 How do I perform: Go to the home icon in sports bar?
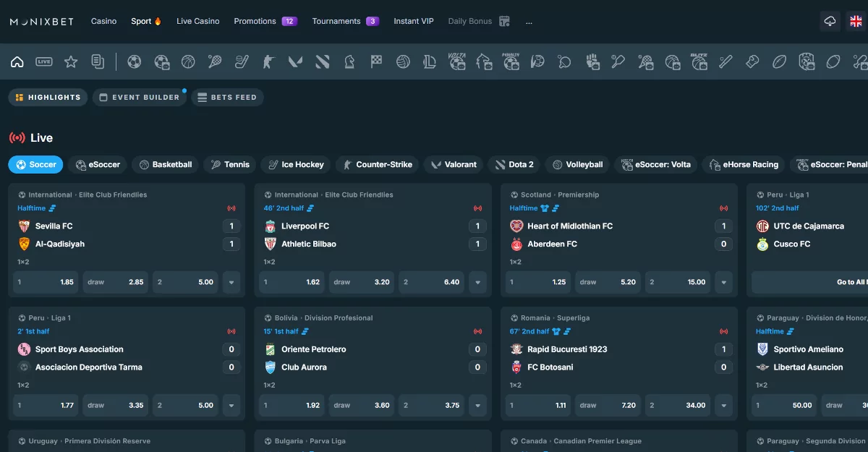17,61
